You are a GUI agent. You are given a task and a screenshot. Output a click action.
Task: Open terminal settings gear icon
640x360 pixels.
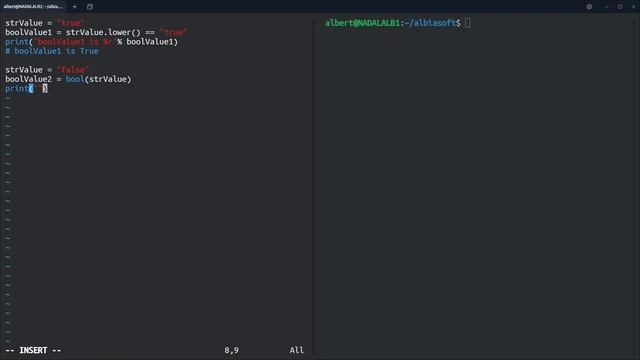click(x=589, y=7)
